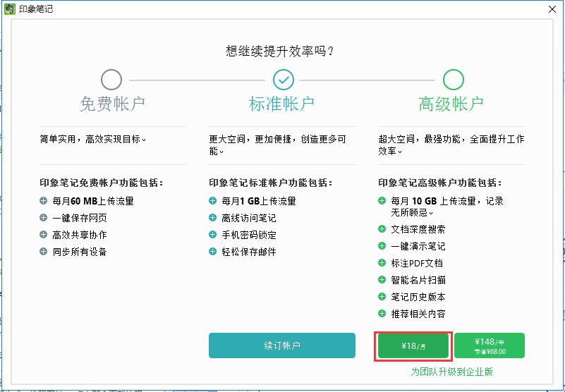Click the Evernote elephant icon in title bar
Image resolution: width=565 pixels, height=392 pixels.
point(10,9)
